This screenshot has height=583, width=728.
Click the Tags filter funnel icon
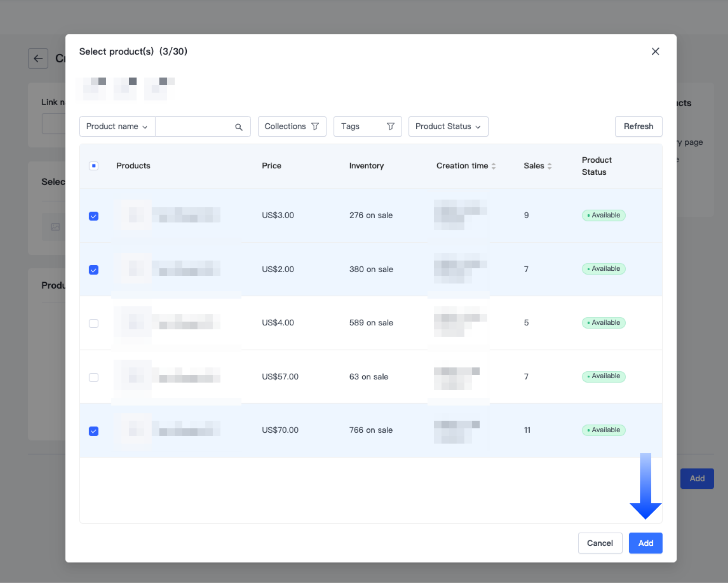[390, 126]
